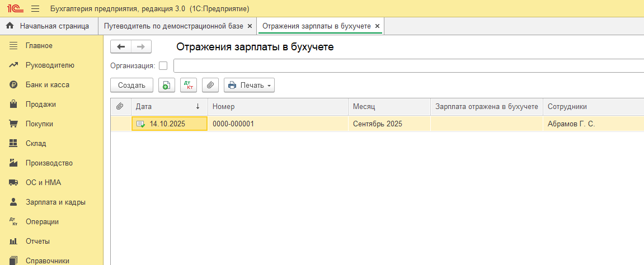The image size is (644, 265).
Task: Click the back navigation arrow
Action: pos(121,47)
